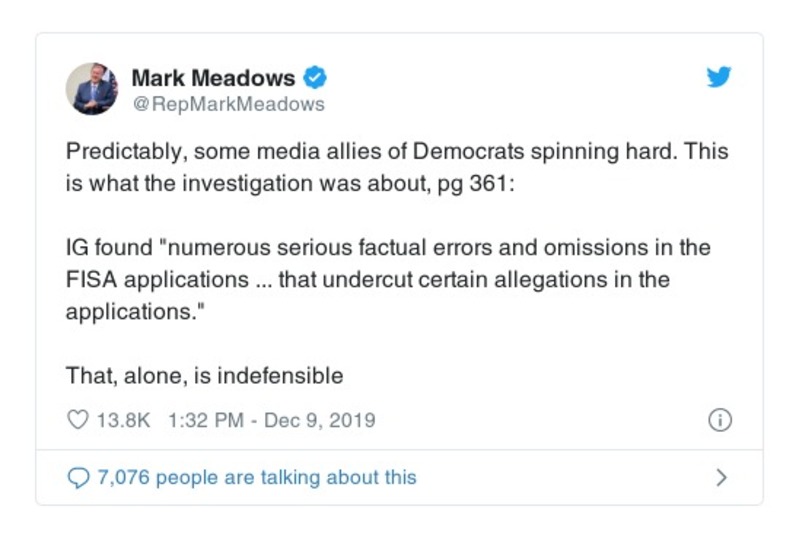Click the Dec 9, 2019 date

click(319, 420)
